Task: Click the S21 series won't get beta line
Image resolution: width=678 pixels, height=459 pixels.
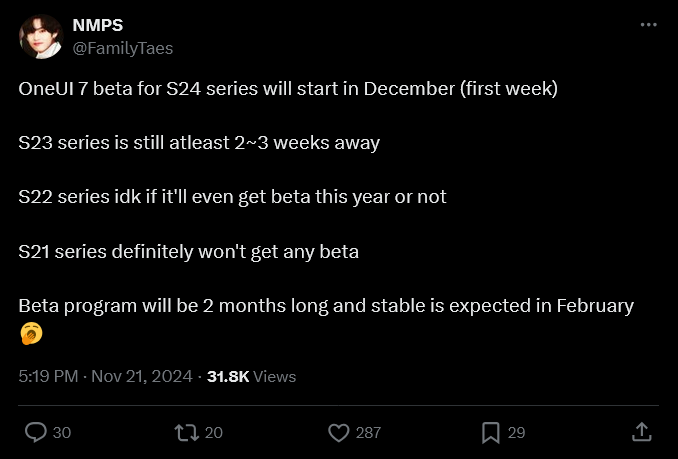Action: click(188, 251)
